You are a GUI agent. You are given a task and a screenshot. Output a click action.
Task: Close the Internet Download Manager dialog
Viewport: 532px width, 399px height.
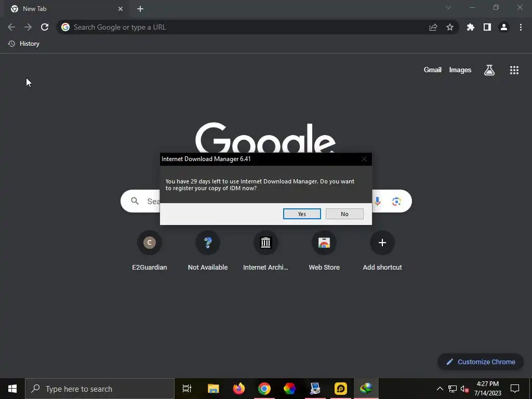[364, 159]
